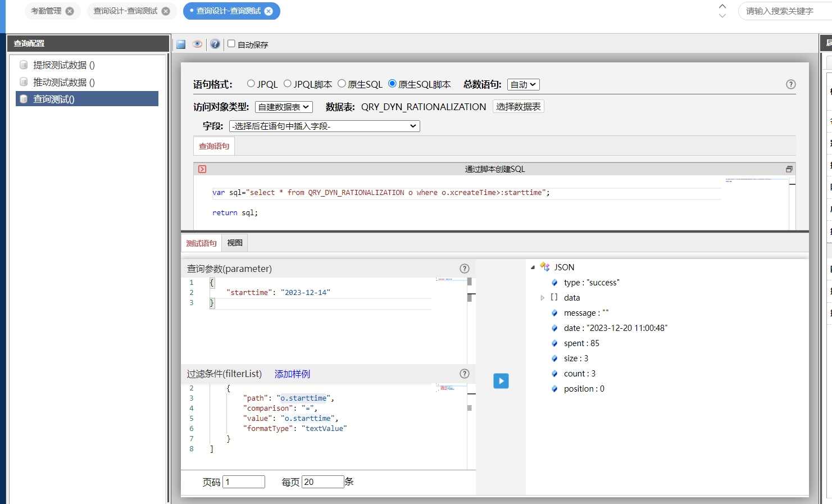Expand the data node in JSON tree

tap(542, 298)
